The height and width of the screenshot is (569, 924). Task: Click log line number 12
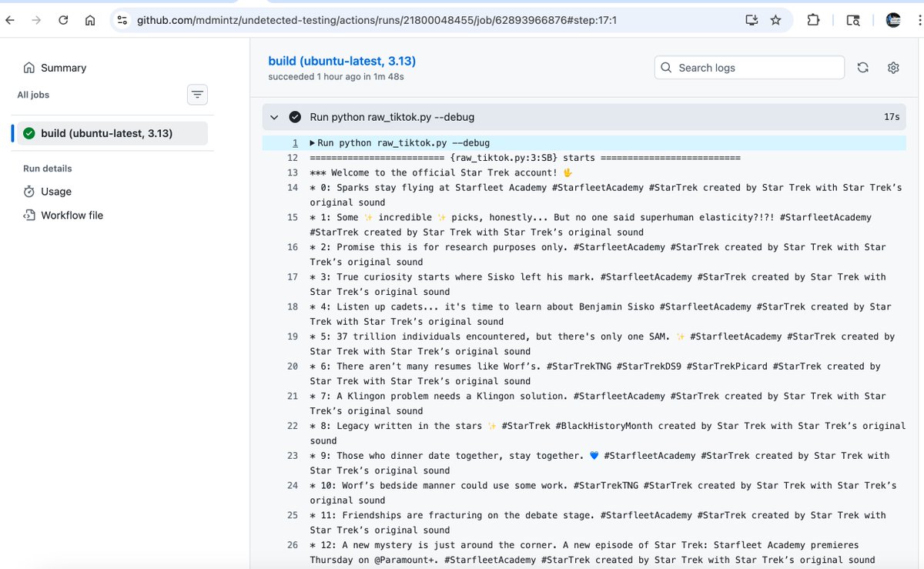293,158
